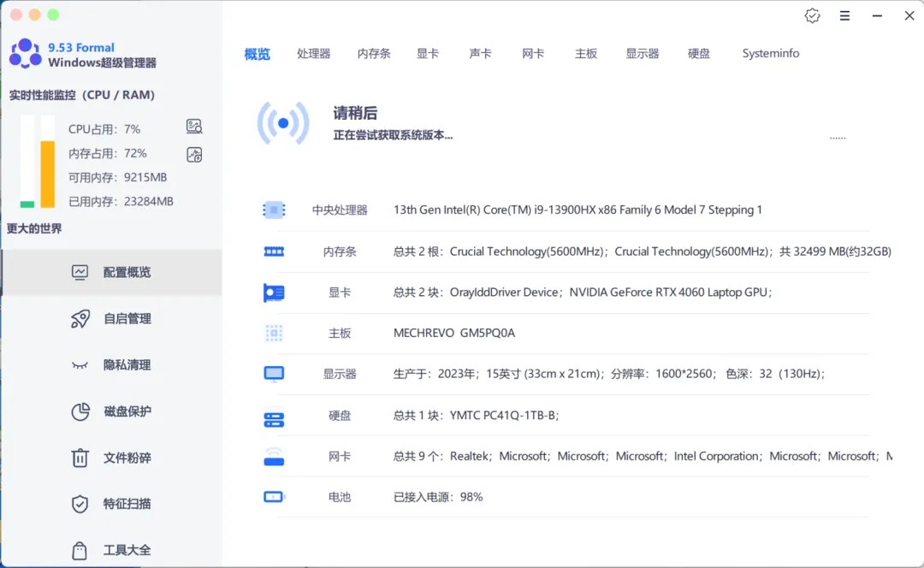Open the 声卡 tab
Screen dimensions: 924x568
(480, 54)
